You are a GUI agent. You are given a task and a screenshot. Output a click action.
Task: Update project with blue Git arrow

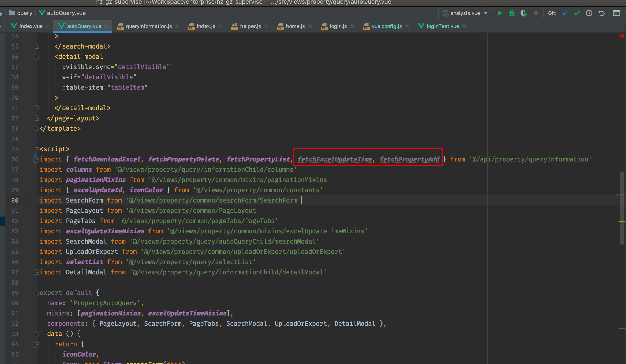[x=565, y=13]
